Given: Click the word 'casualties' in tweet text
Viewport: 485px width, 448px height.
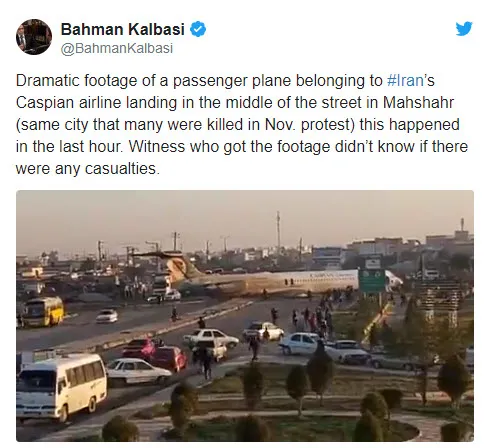Looking at the screenshot, I should [x=120, y=168].
